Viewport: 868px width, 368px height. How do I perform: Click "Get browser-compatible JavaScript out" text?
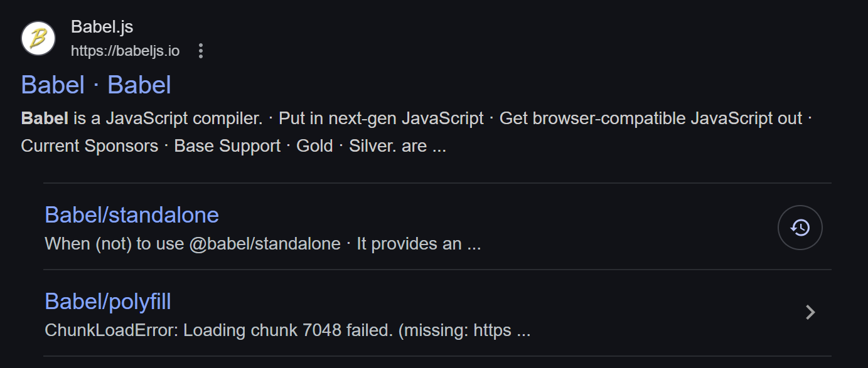tap(651, 118)
